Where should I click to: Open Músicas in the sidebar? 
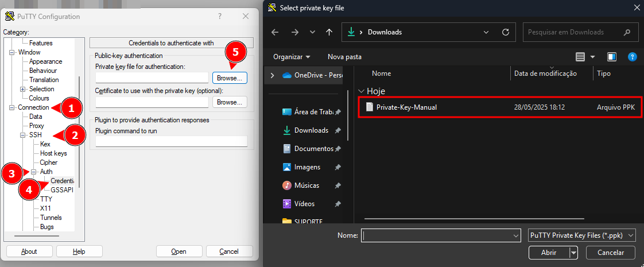coord(312,185)
